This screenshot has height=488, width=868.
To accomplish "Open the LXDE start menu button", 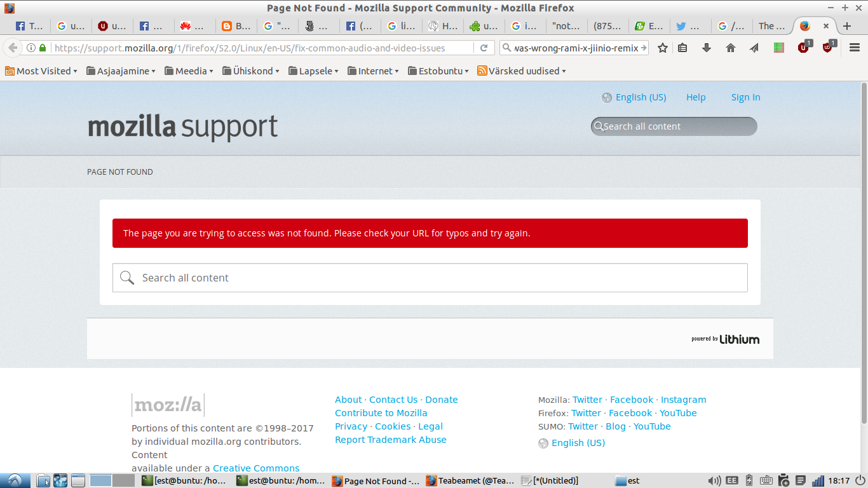I will [15, 480].
